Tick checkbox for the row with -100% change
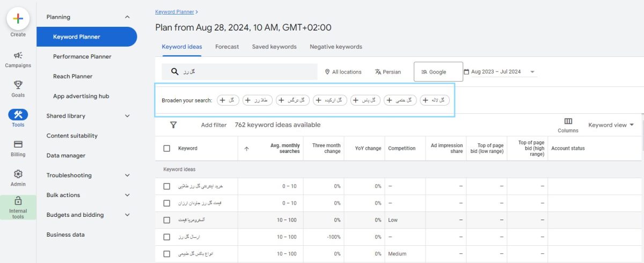Viewport: 644px width, 263px height. click(x=167, y=237)
